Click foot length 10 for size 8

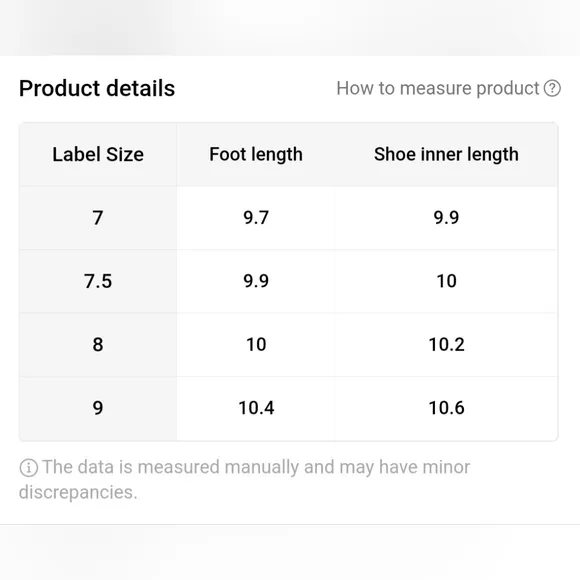256,345
